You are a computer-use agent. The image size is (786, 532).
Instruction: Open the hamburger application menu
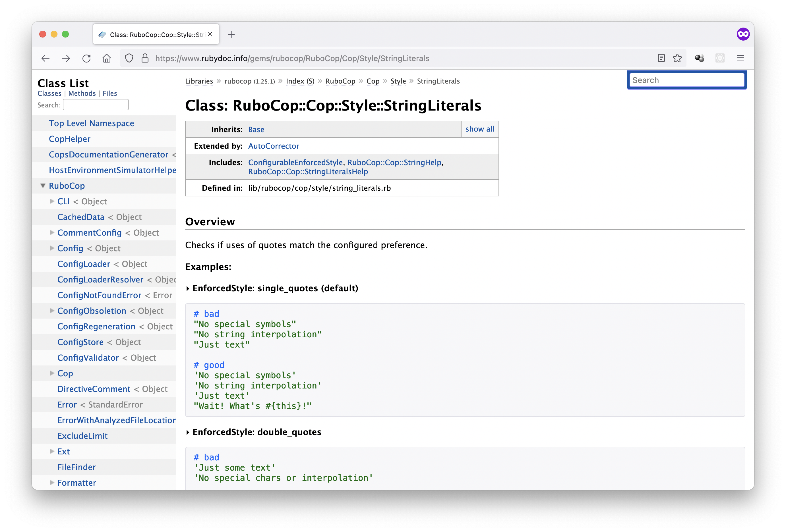point(740,58)
